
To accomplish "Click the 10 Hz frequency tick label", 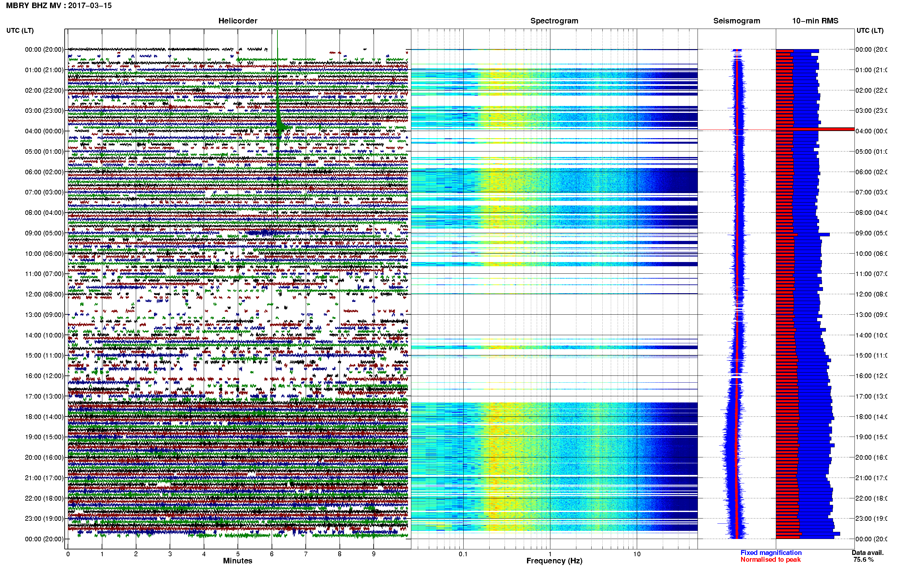I will pos(637,554).
